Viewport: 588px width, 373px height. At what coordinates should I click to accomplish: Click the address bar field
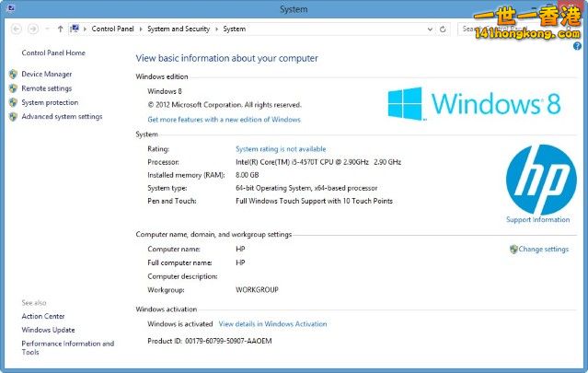click(x=259, y=29)
